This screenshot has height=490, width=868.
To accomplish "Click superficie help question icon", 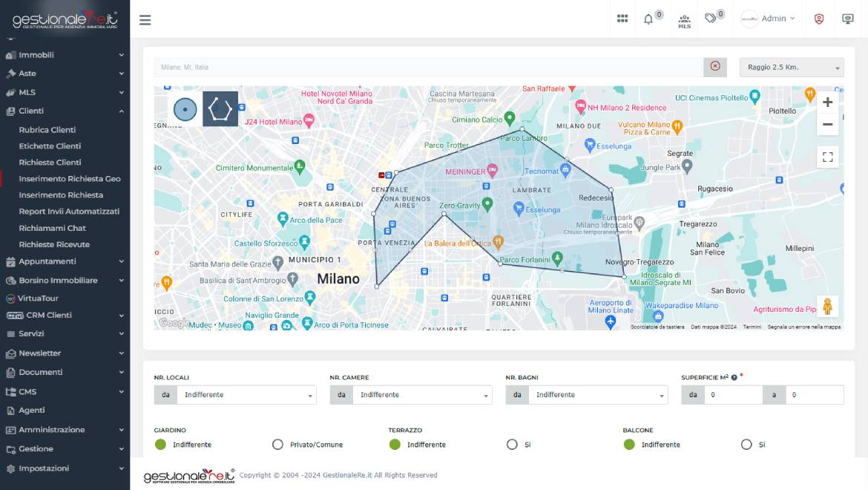I will 734,378.
